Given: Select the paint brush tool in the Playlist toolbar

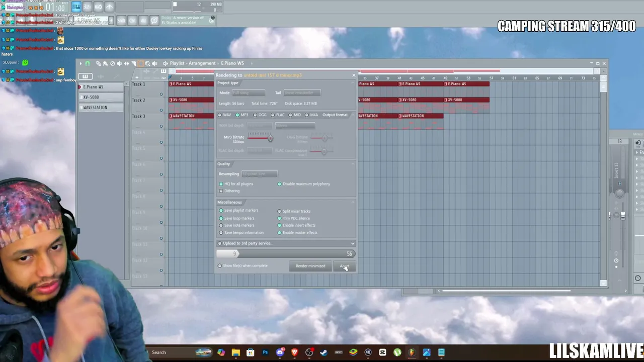Looking at the screenshot, I should click(x=105, y=63).
